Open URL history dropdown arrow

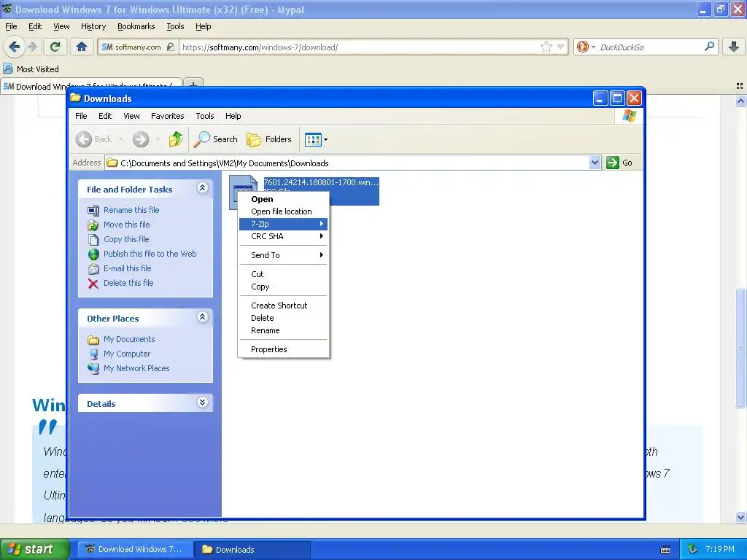[561, 47]
